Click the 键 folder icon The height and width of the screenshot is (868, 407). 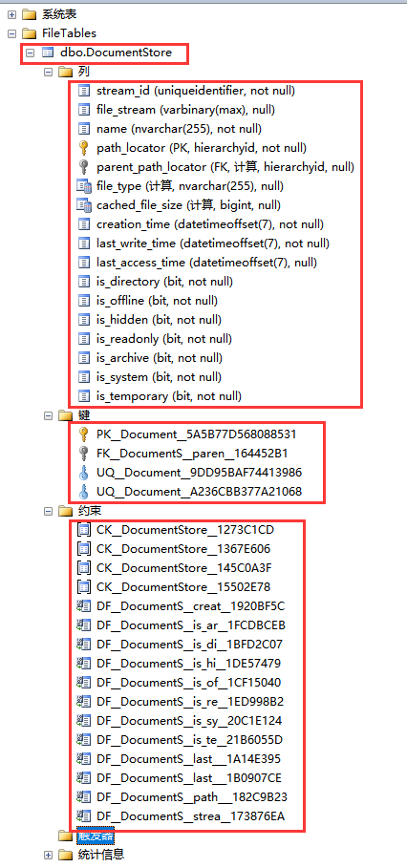tap(66, 415)
